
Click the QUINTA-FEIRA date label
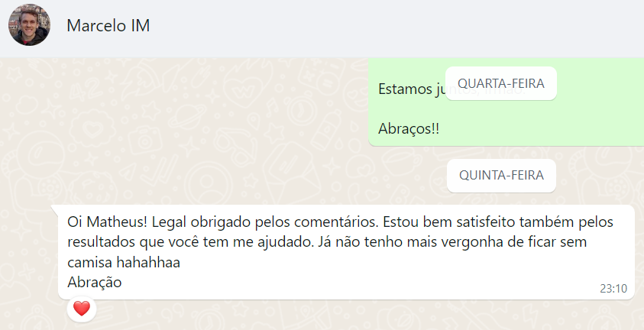(x=501, y=175)
